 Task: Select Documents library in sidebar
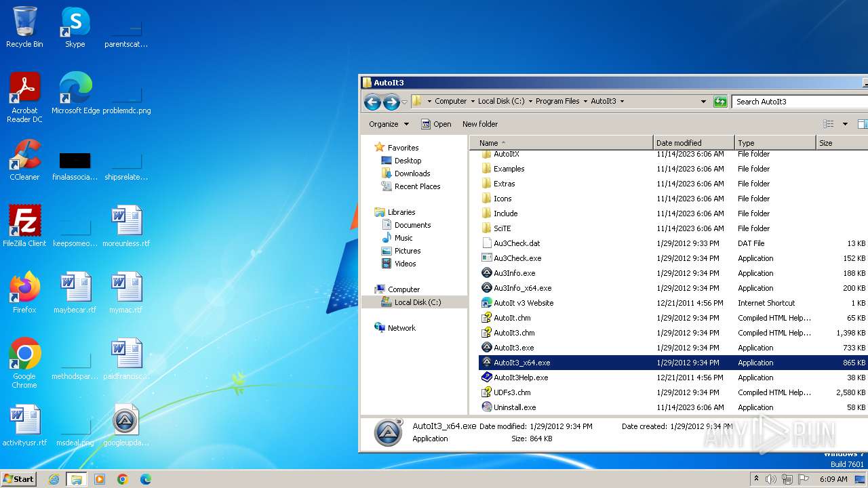click(x=406, y=225)
